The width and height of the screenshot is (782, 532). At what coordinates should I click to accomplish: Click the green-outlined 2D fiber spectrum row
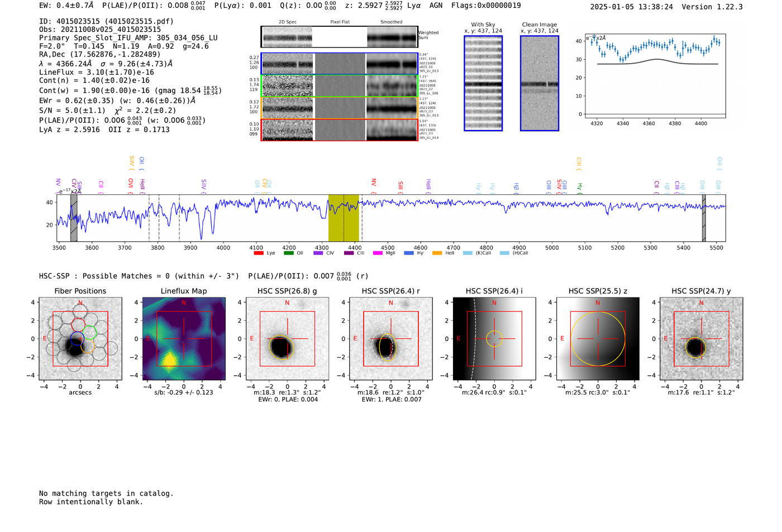click(339, 86)
